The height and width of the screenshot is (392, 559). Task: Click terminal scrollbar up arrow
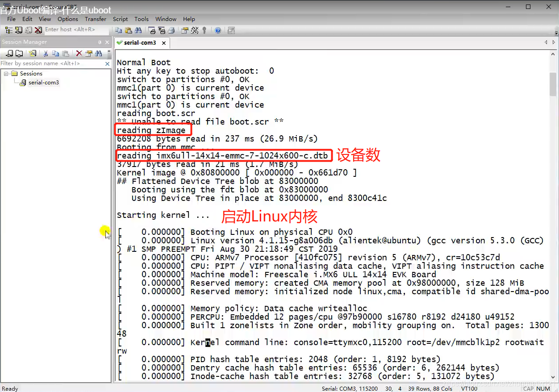click(554, 54)
